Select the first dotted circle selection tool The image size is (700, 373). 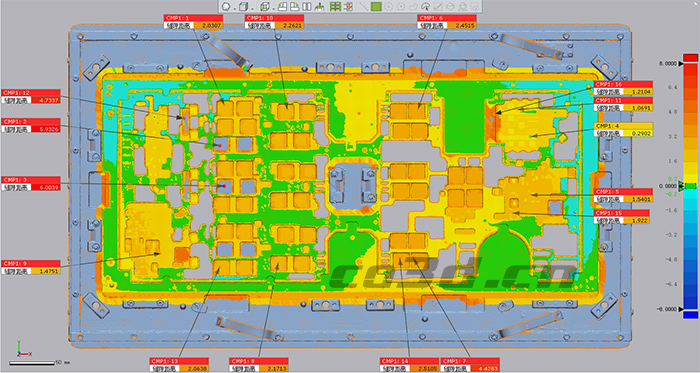click(388, 6)
